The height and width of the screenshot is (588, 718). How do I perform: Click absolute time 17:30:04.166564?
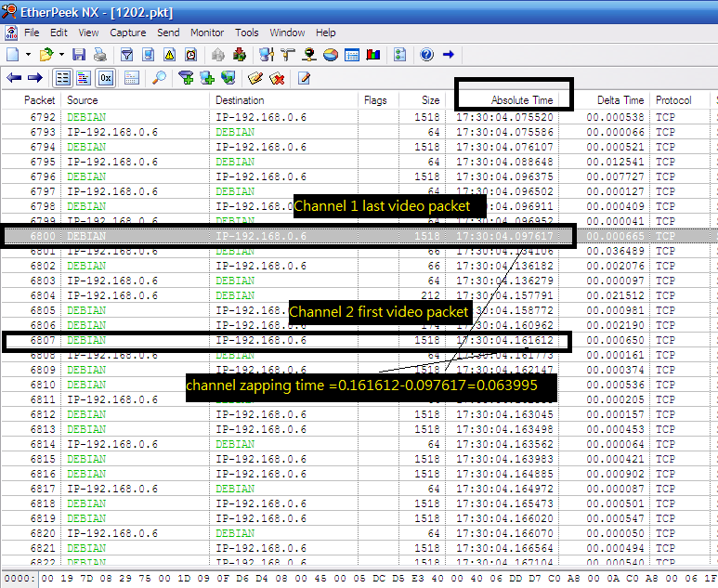[x=504, y=548]
